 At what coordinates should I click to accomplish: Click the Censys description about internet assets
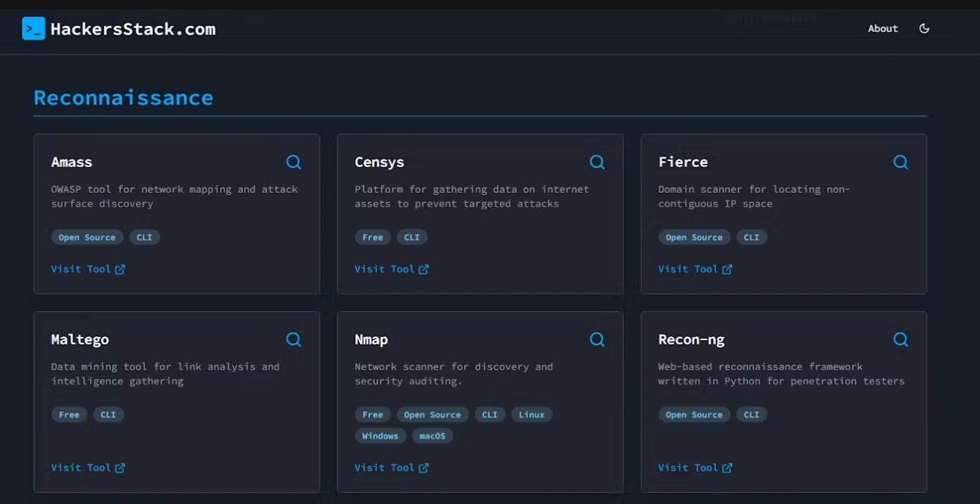472,196
